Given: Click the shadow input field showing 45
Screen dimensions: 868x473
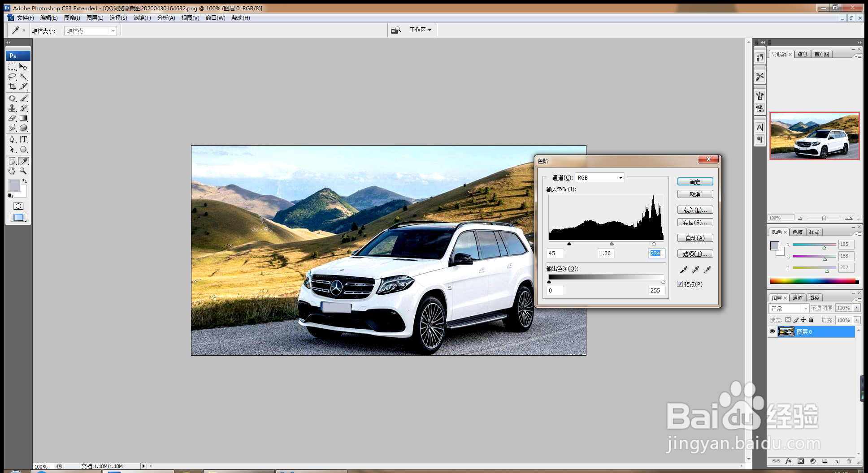Looking at the screenshot, I should point(556,254).
